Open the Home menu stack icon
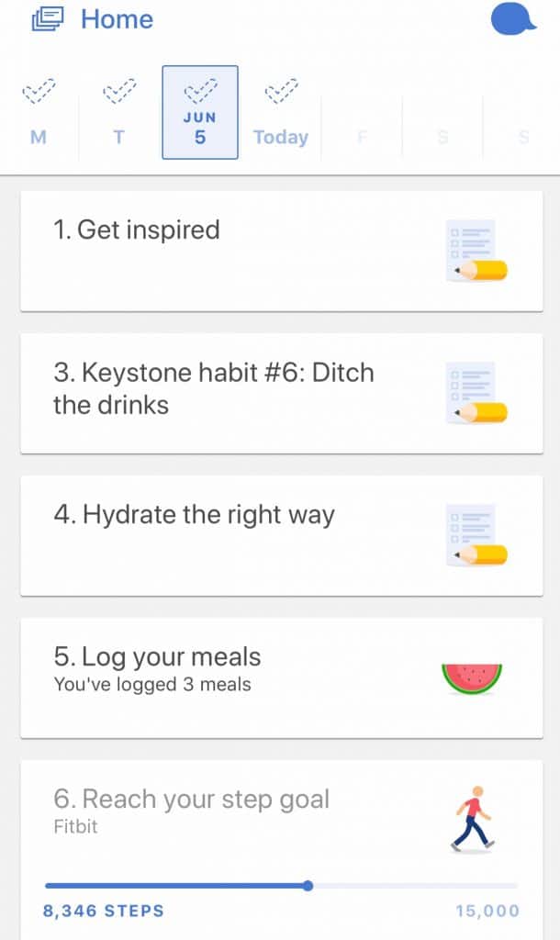The height and width of the screenshot is (940, 560). pos(48,19)
